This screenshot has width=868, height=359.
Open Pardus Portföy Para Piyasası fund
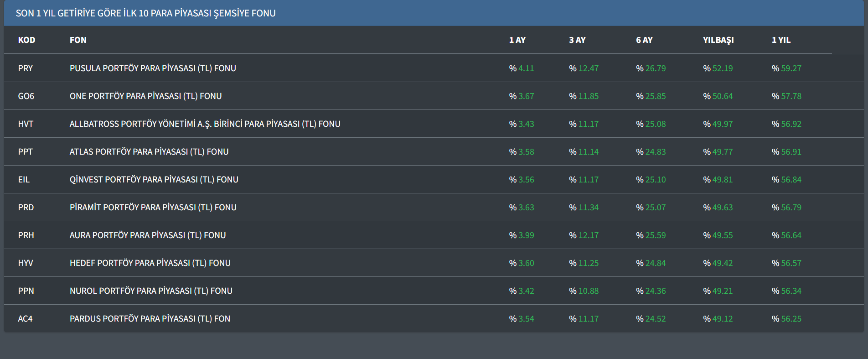coord(150,319)
